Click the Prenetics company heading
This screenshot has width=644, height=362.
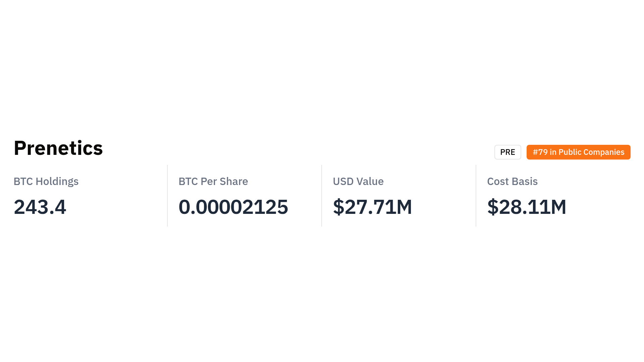coord(58,148)
